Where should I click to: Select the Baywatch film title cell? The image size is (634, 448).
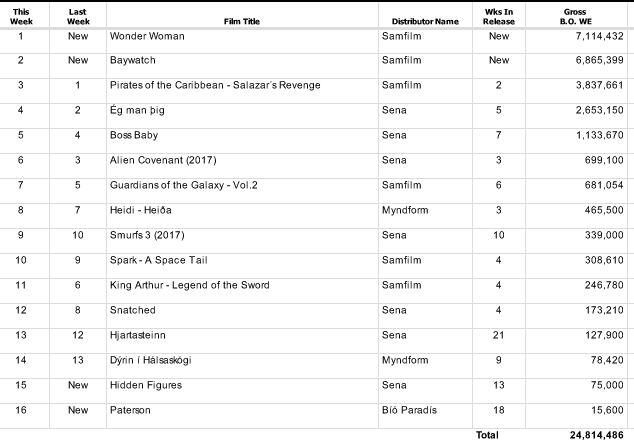tap(136, 60)
